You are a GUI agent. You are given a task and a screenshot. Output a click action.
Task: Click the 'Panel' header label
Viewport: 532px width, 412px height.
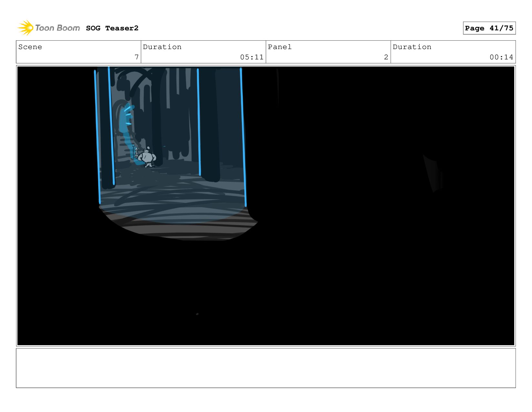pos(280,47)
